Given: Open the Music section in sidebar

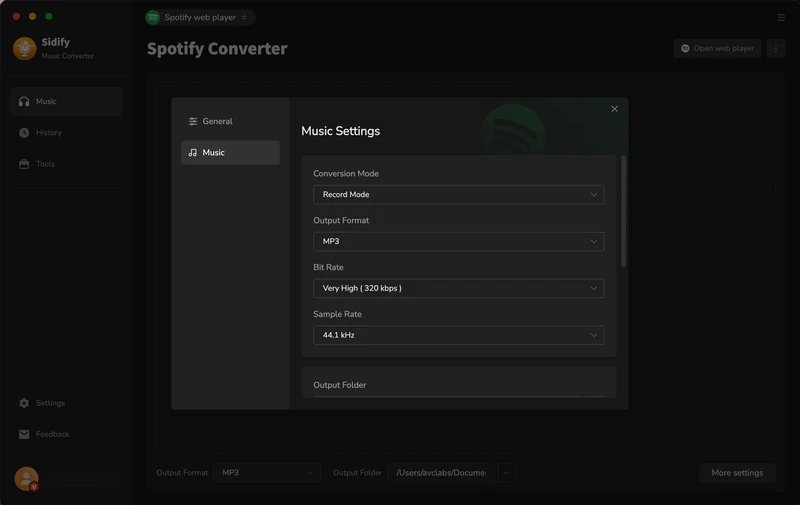Looking at the screenshot, I should pos(66,102).
